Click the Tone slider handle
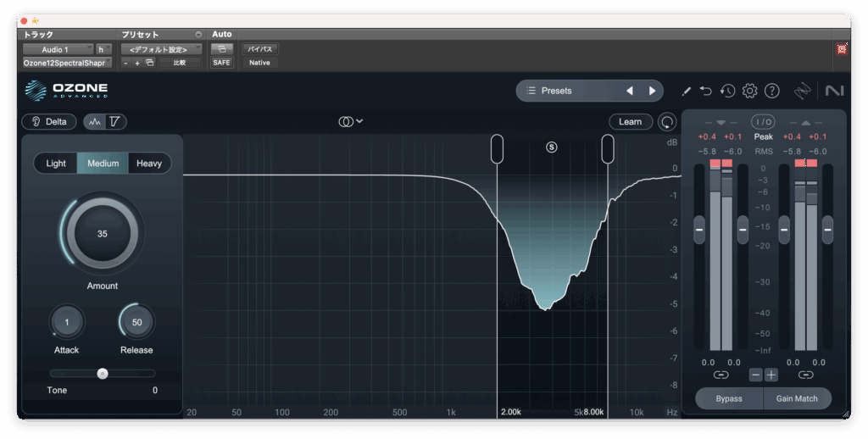The height and width of the screenshot is (439, 868). coord(103,373)
